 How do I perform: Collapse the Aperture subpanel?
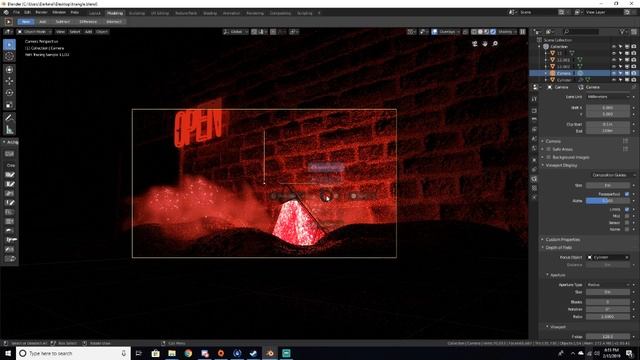coord(557,275)
